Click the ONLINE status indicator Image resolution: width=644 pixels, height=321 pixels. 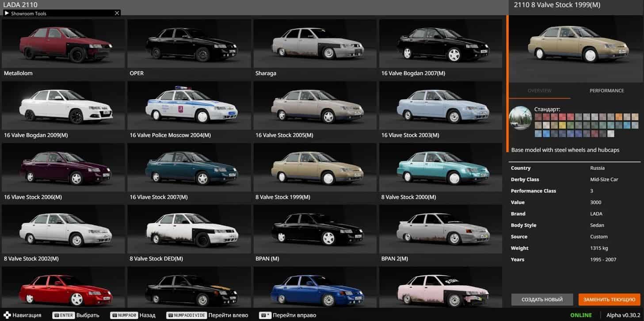(x=581, y=315)
